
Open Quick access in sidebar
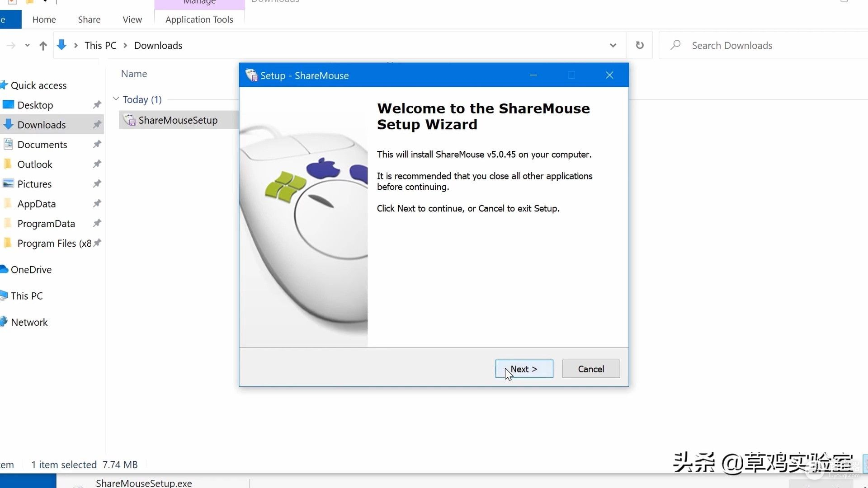[x=38, y=85]
